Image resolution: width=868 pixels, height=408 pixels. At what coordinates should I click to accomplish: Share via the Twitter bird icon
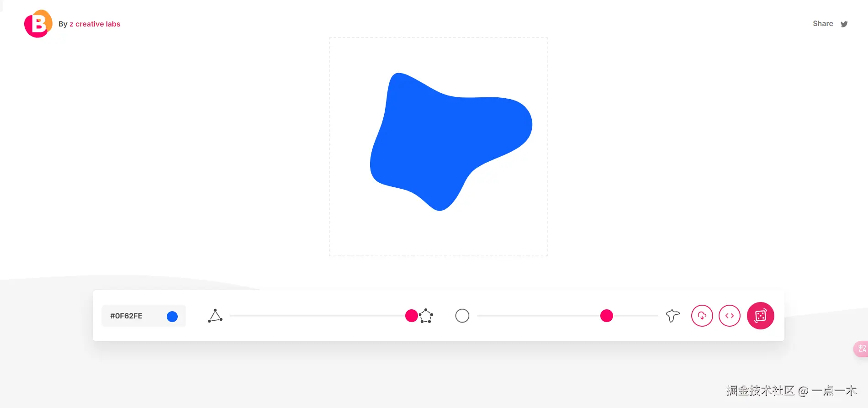844,24
